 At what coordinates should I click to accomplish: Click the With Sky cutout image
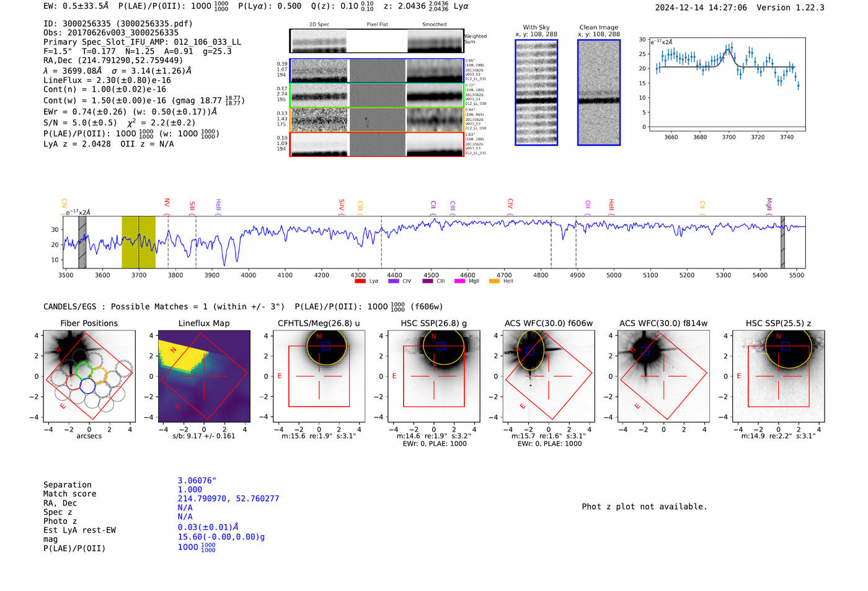tap(536, 92)
